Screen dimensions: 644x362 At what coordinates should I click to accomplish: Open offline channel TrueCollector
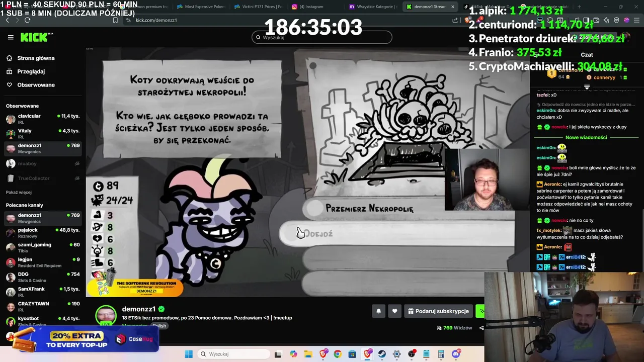(43, 178)
